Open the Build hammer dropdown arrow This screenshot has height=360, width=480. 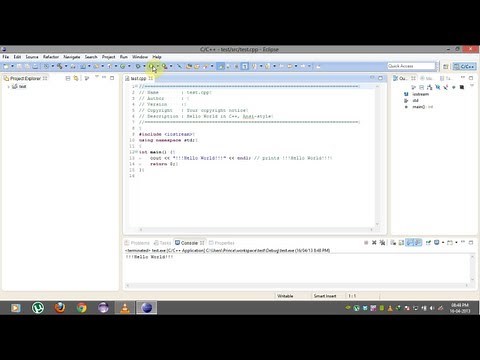click(66, 66)
